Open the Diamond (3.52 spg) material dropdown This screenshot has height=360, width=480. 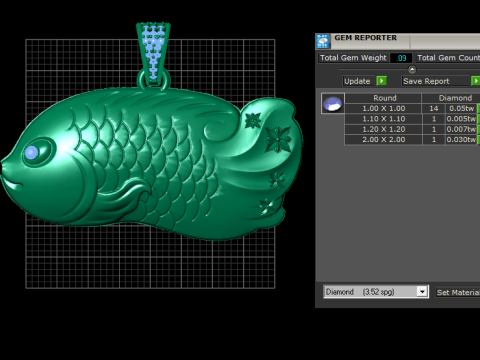pyautogui.click(x=422, y=292)
